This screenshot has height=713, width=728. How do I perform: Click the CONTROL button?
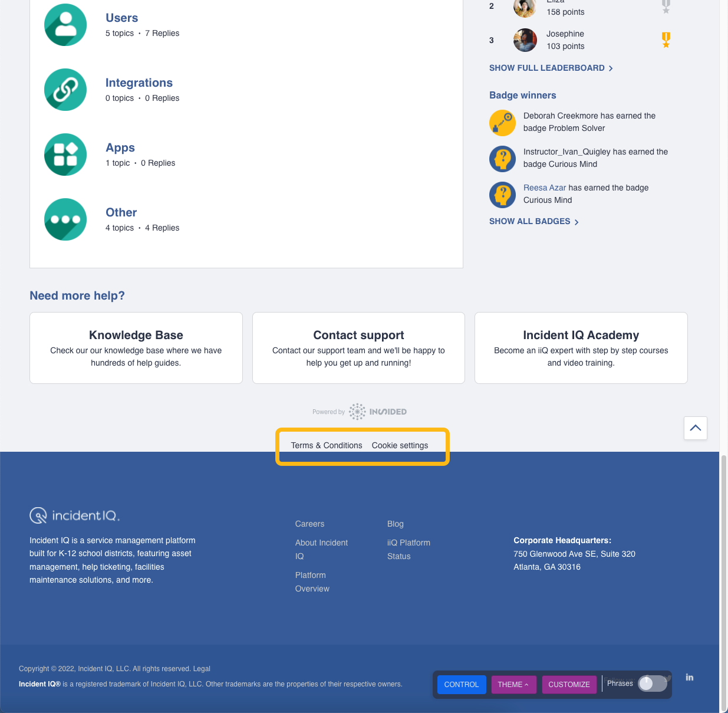(x=462, y=685)
